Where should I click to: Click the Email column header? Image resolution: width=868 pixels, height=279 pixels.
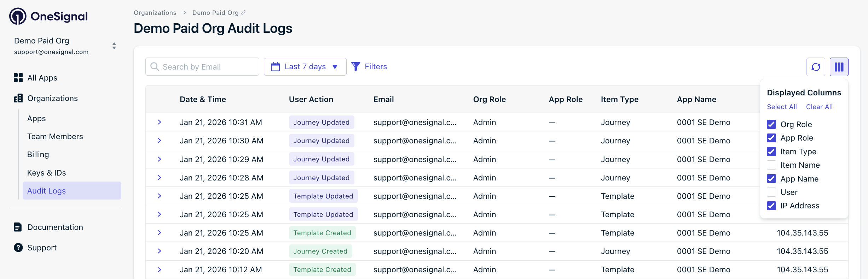point(383,99)
